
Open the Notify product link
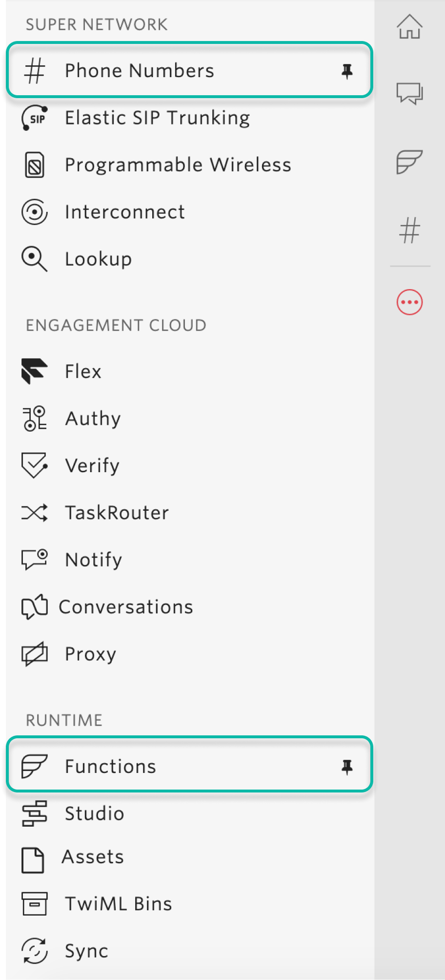click(x=93, y=560)
